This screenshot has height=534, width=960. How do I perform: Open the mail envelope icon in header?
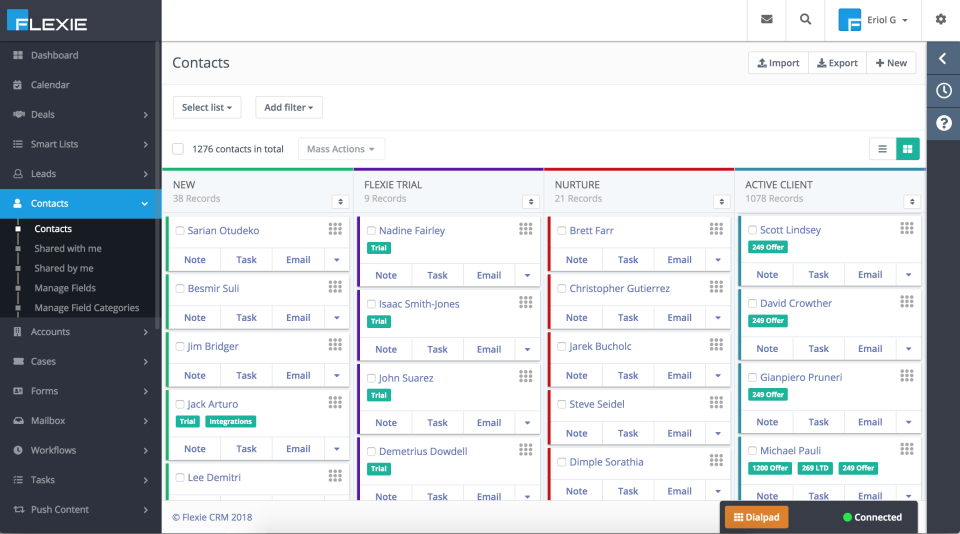tap(767, 20)
